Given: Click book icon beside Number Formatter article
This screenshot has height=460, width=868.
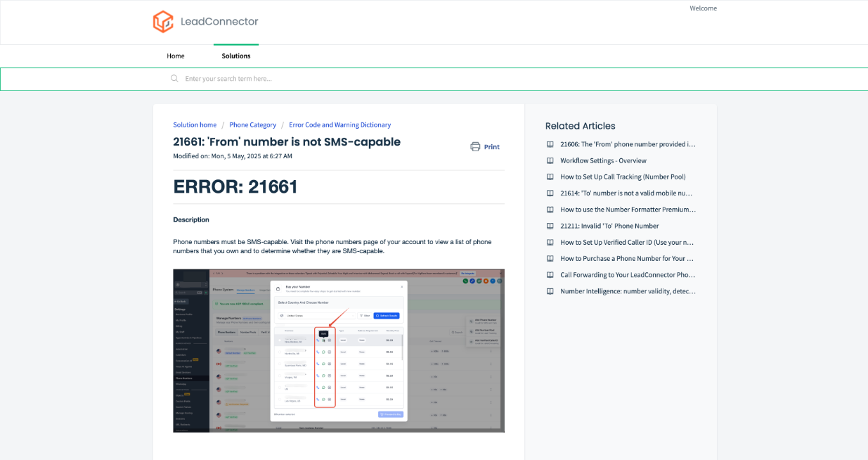Looking at the screenshot, I should [550, 210].
